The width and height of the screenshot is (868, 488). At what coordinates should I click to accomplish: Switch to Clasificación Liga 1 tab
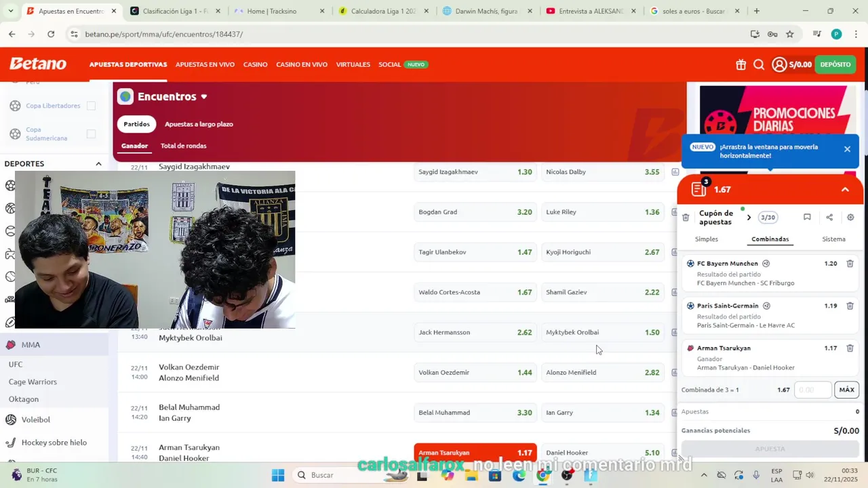pyautogui.click(x=174, y=11)
